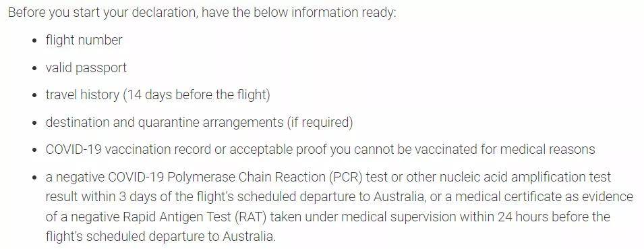Click the bullet dot beside 'travel history'
The height and width of the screenshot is (249, 644).
tap(35, 96)
